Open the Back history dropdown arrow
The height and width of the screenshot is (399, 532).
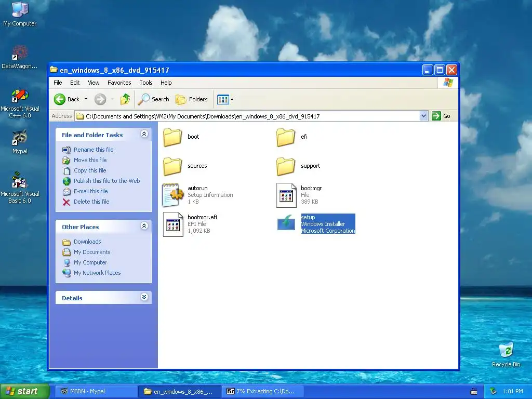click(86, 99)
